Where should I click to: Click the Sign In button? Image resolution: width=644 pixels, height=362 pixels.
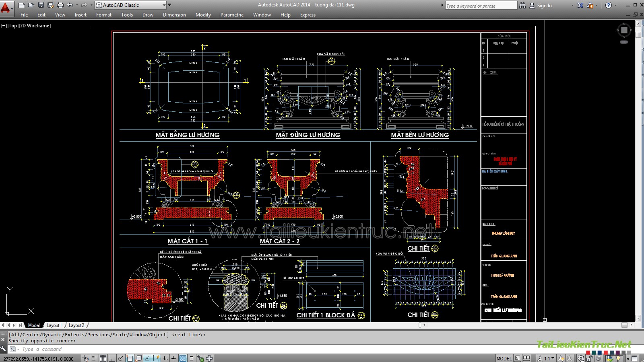tap(541, 5)
